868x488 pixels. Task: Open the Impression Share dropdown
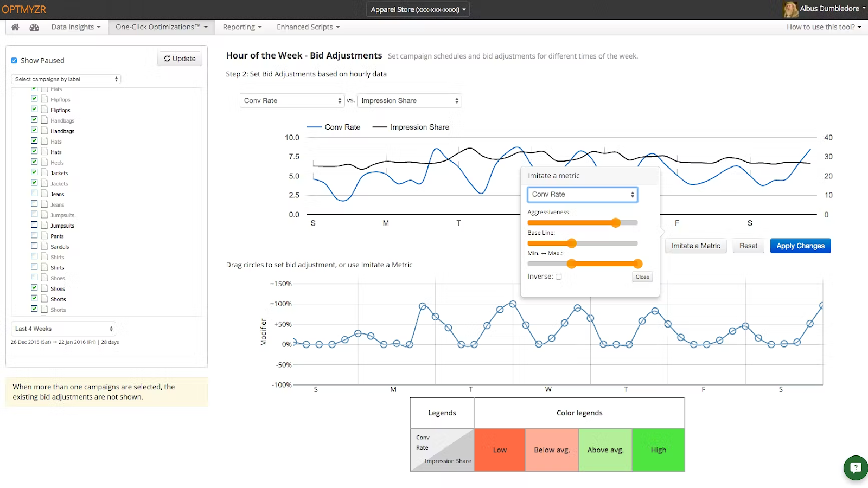(x=410, y=101)
